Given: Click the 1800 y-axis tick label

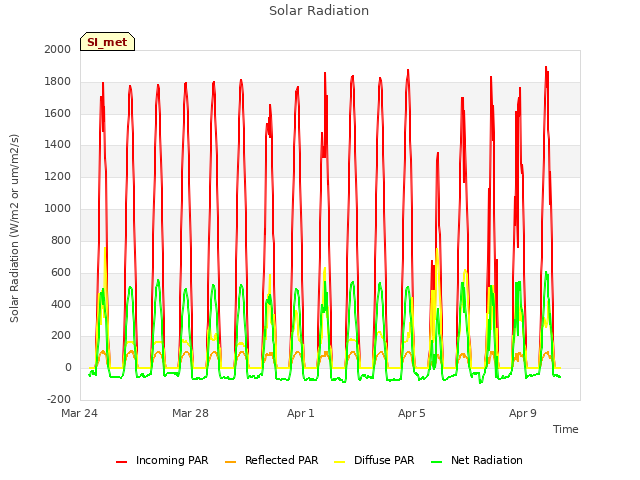Looking at the screenshot, I should point(58,82).
